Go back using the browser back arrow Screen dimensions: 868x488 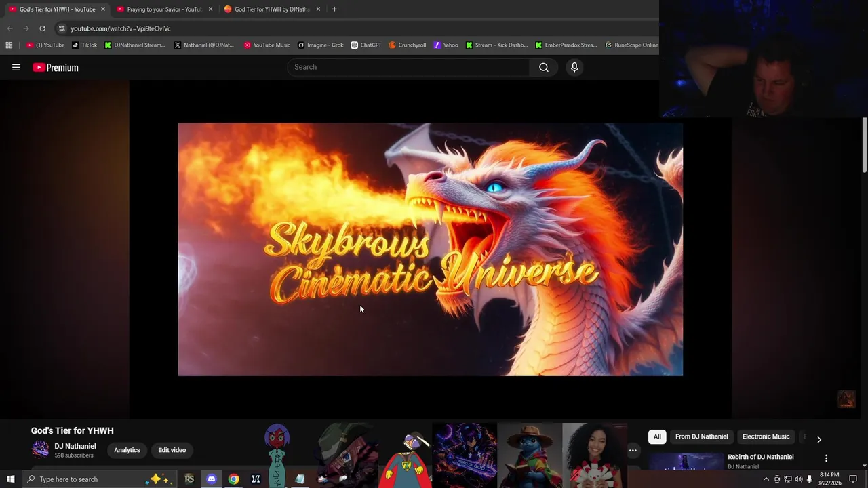point(10,28)
